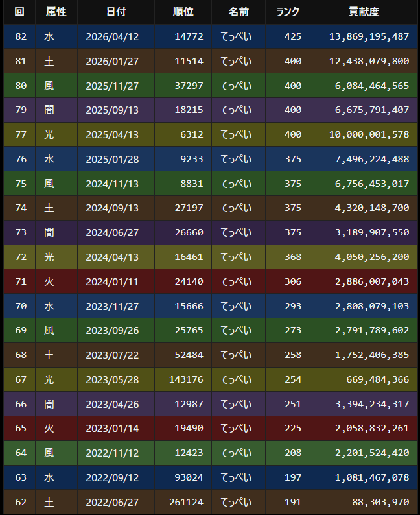Click the date 2026/01/27
420x515 pixels.
(112, 61)
